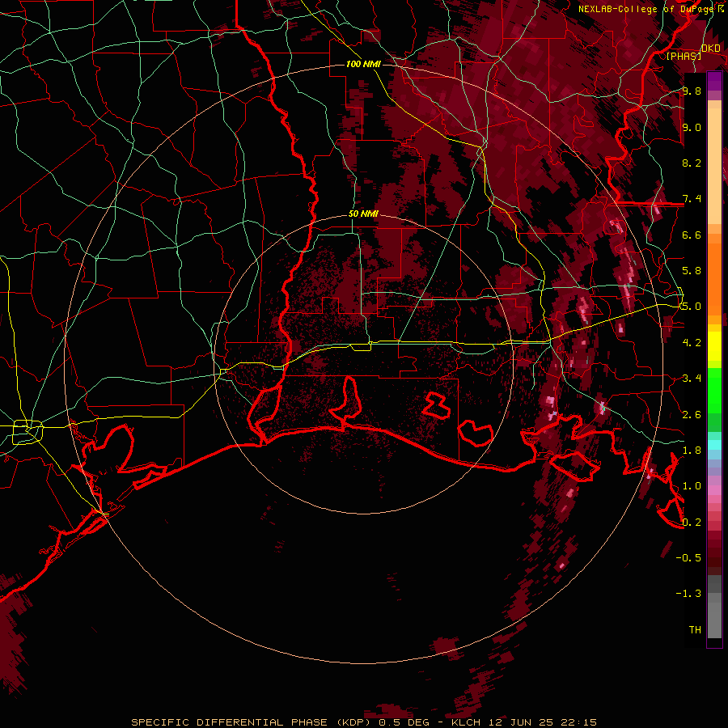Click the 4.2 scale label
The image size is (728, 728).
point(692,342)
